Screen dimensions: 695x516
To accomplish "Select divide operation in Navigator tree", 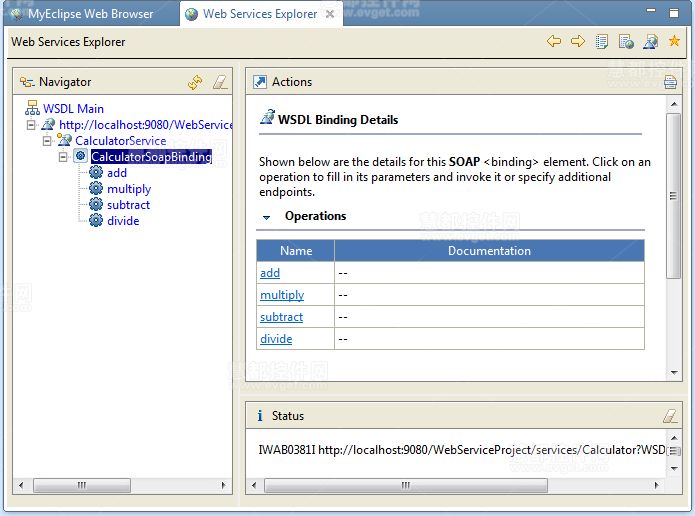I will pyautogui.click(x=123, y=220).
